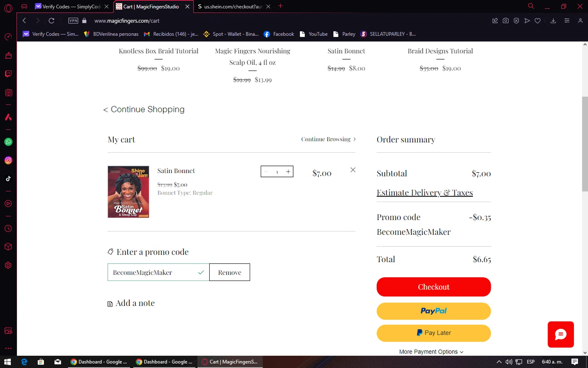The height and width of the screenshot is (368, 588).
Task: Remove Satin Bonnet from cart
Action: click(353, 170)
